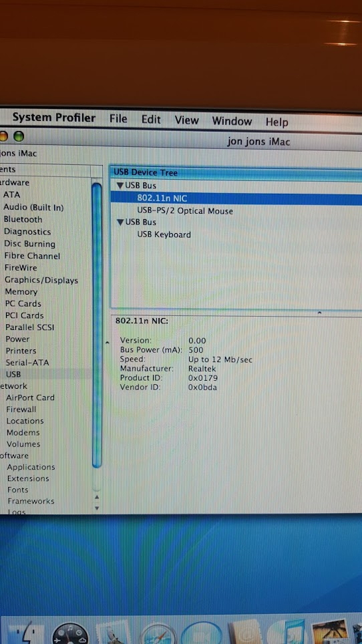Click the Product ID value 0x0179
The width and height of the screenshot is (362, 644).
(x=203, y=378)
